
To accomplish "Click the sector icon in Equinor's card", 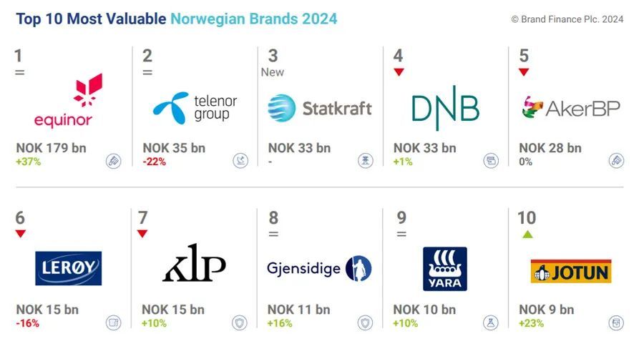I will [114, 161].
